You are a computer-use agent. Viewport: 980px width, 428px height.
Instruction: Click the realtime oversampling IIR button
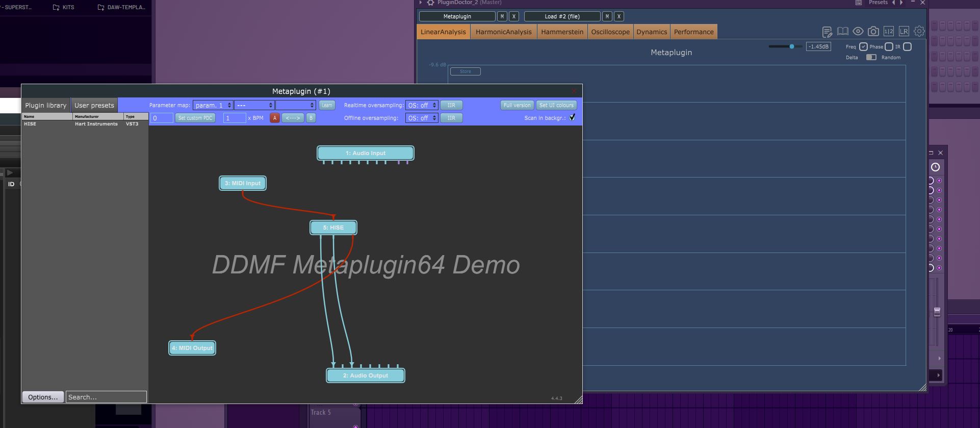point(451,105)
